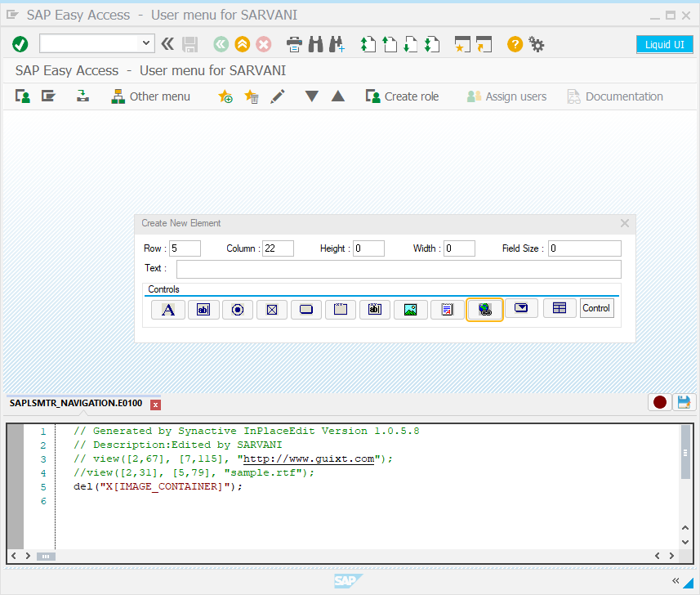Click the Create New Session icon
700x595 pixels.
click(x=462, y=44)
